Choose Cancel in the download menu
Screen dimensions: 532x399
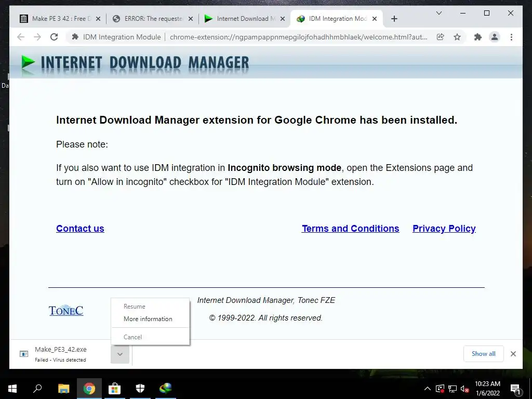click(x=150, y=337)
